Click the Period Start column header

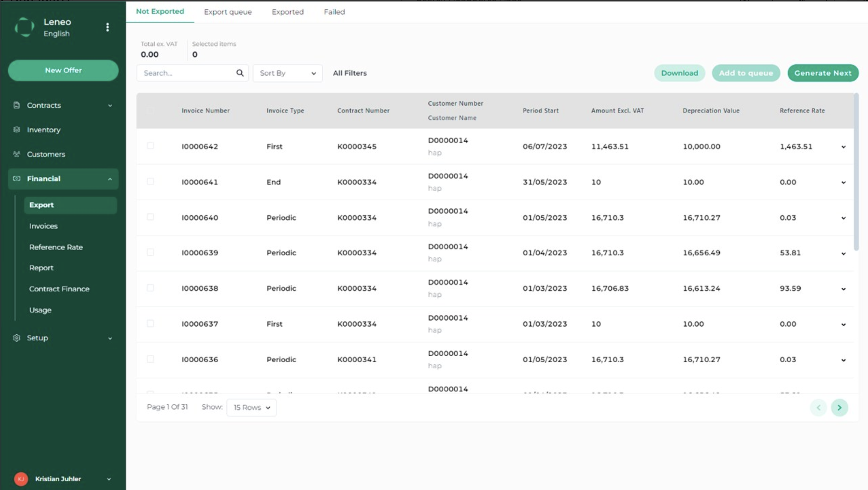(x=541, y=111)
